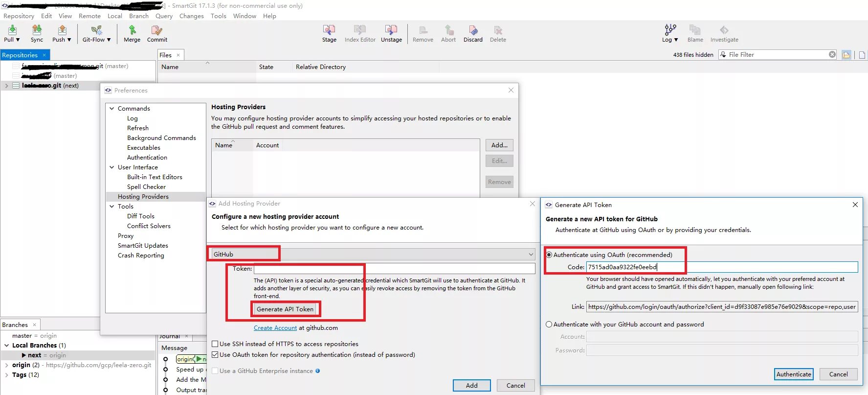Open the Query menu
Viewport: 868px width, 395px height.
(164, 16)
